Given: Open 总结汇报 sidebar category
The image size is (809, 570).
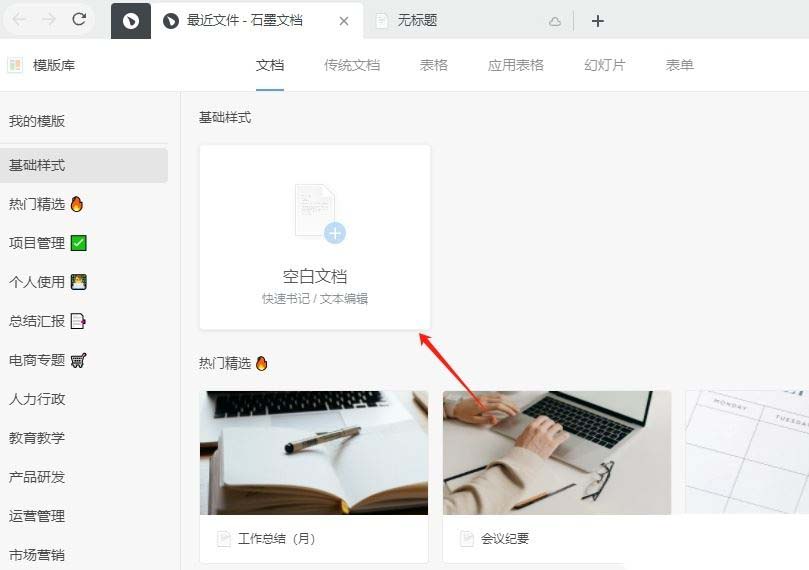Looking at the screenshot, I should (x=47, y=321).
